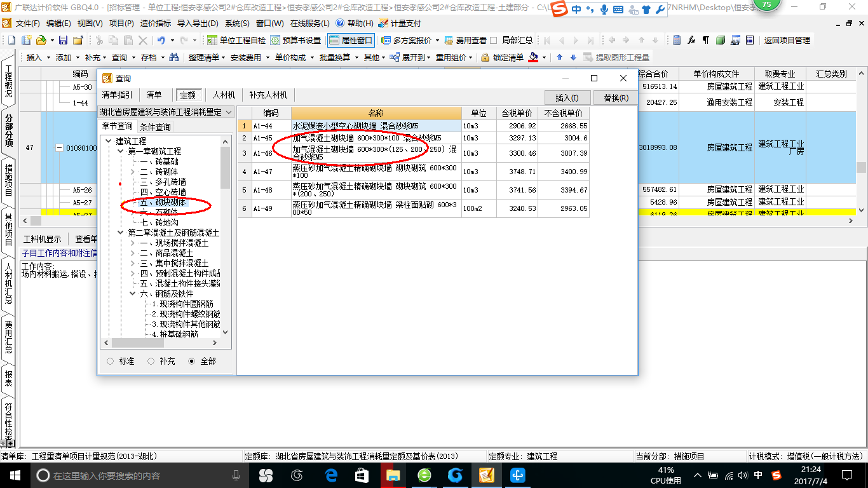Click the 替换(R) button
Viewport: 868px width, 488px height.
tap(616, 98)
